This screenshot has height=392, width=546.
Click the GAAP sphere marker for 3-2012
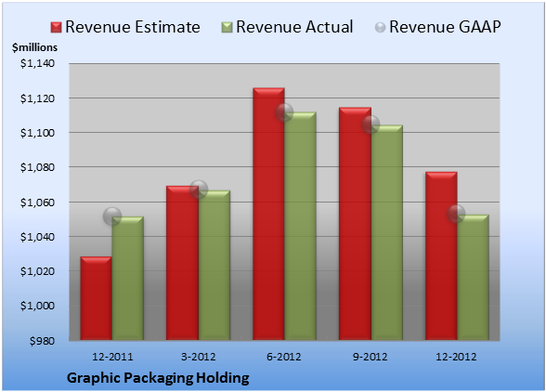(x=199, y=189)
